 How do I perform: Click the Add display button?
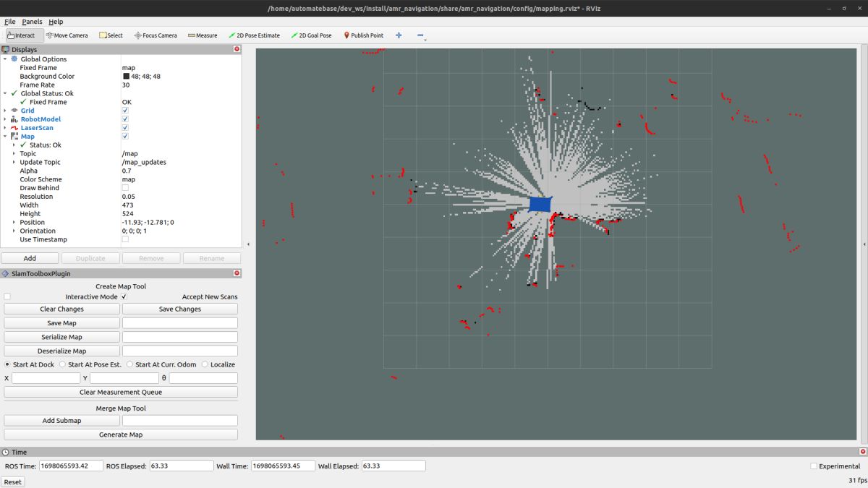coord(30,258)
